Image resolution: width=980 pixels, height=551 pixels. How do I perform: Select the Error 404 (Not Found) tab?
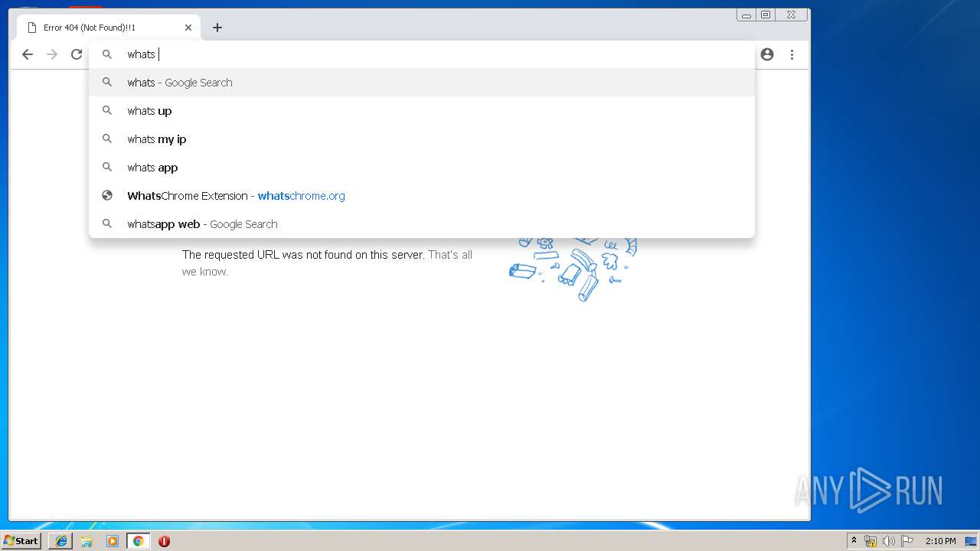click(x=107, y=28)
